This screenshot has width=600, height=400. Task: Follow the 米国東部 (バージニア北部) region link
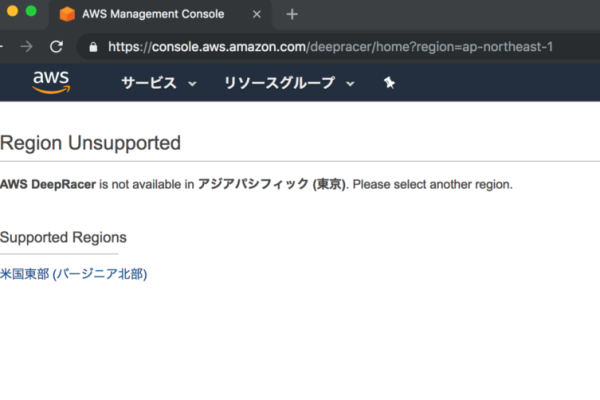73,274
